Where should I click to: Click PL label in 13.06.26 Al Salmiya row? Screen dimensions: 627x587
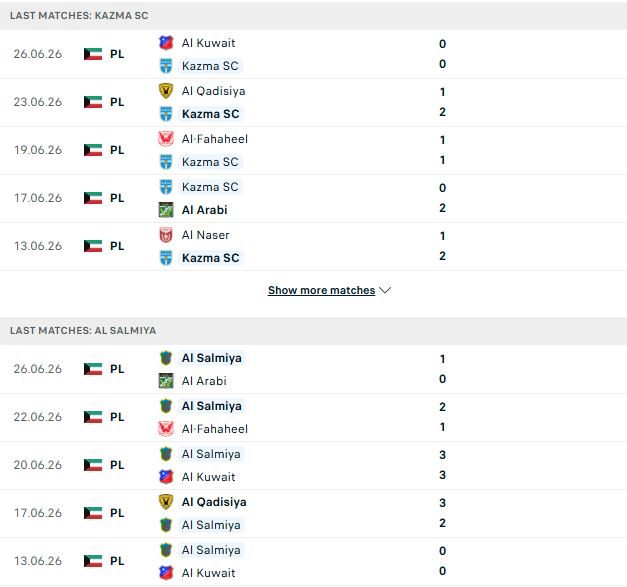pos(117,561)
